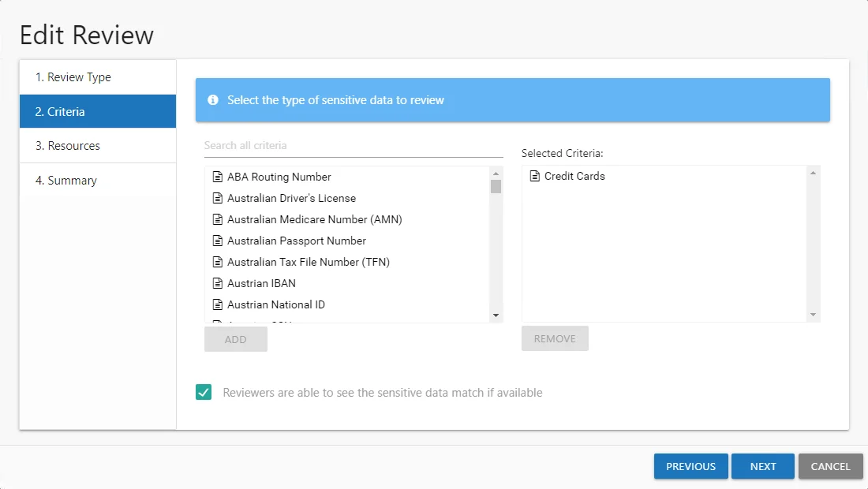Click the criteria list scrollbar thumb
The height and width of the screenshot is (489, 868).
(496, 186)
